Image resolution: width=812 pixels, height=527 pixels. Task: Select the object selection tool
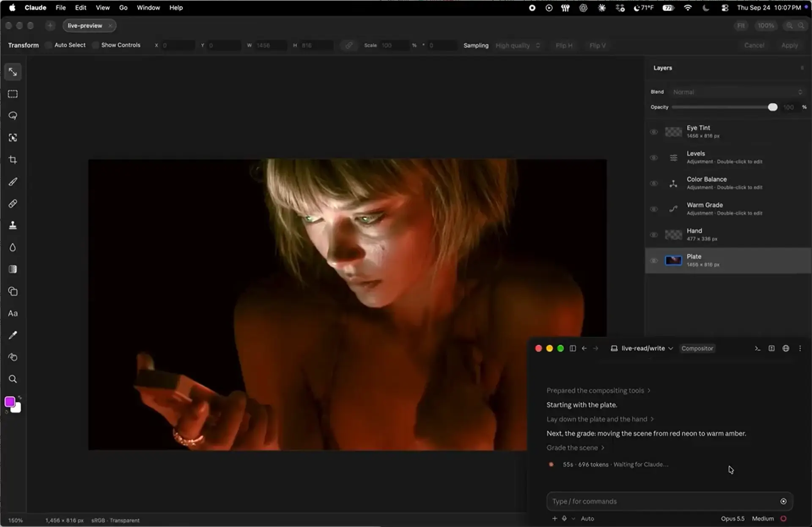pyautogui.click(x=13, y=138)
